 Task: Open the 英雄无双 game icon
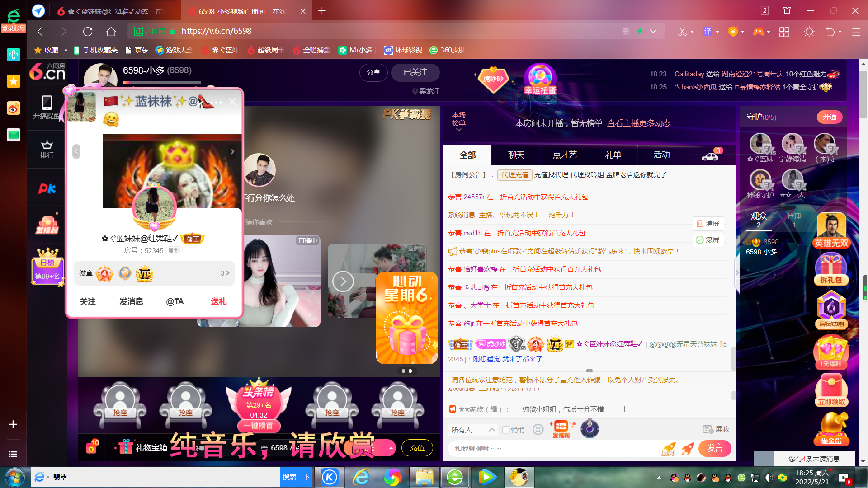[x=831, y=230]
